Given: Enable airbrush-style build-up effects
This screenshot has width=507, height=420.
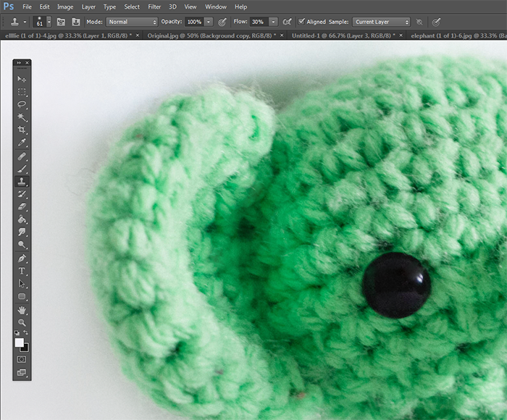Looking at the screenshot, I should point(288,22).
